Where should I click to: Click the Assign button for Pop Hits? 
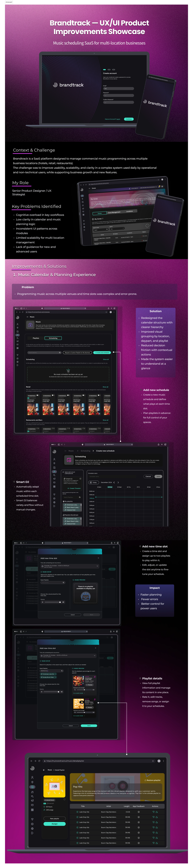[55, 824]
